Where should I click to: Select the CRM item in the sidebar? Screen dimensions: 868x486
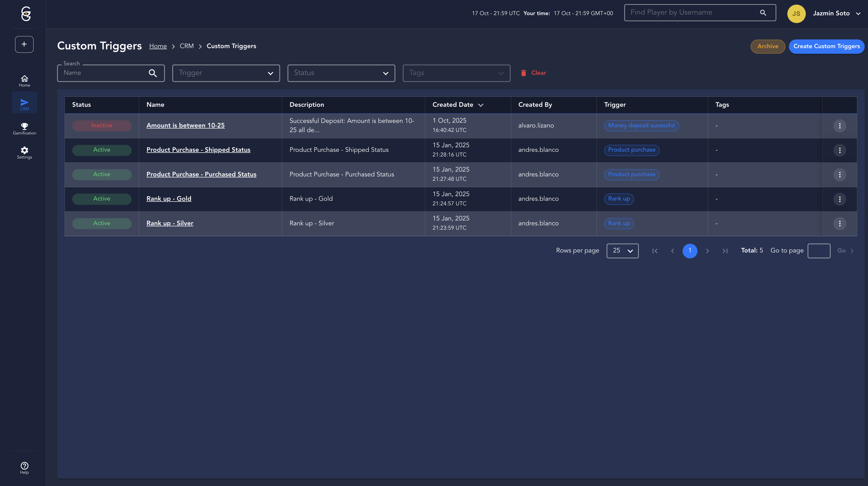click(x=24, y=104)
